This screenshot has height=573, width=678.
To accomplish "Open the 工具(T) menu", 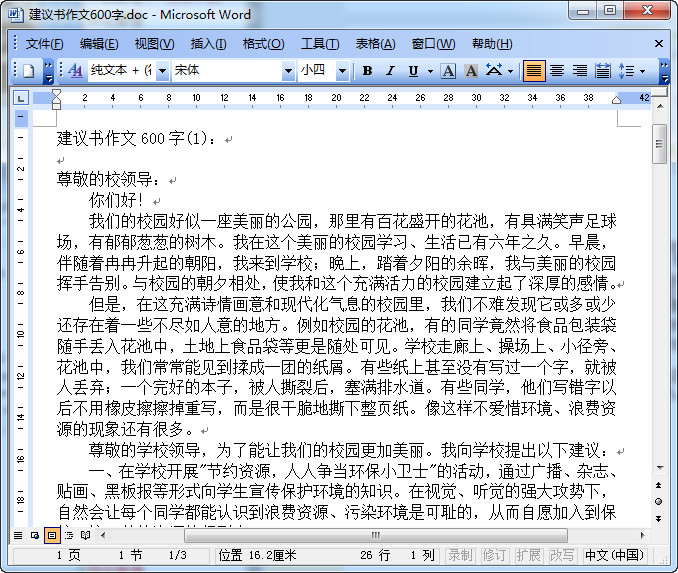I will pos(320,44).
